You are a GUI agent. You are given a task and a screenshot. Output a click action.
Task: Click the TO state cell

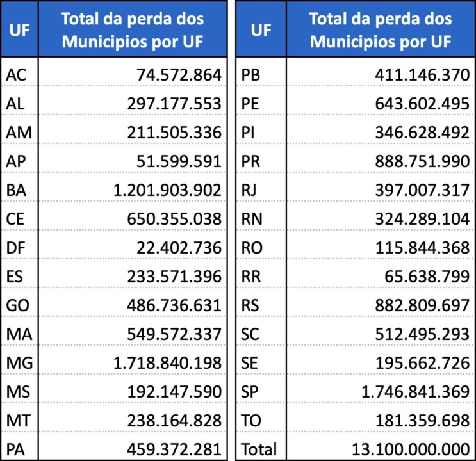tap(250, 421)
